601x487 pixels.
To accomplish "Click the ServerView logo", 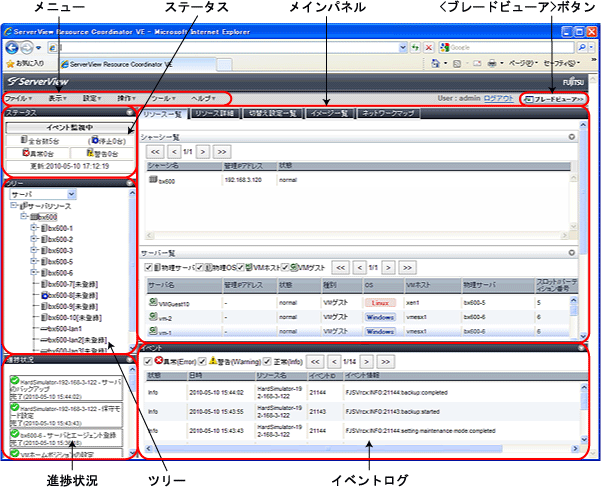I will pyautogui.click(x=38, y=82).
